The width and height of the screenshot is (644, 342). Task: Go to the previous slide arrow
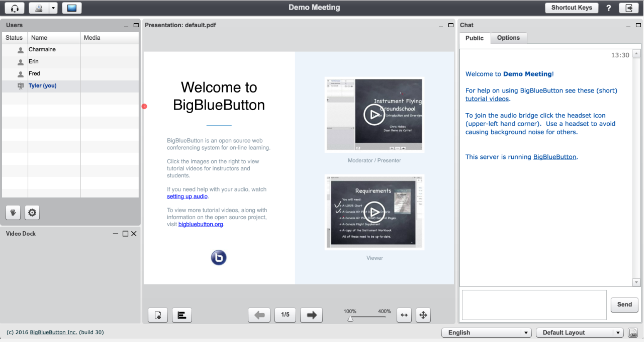click(259, 315)
